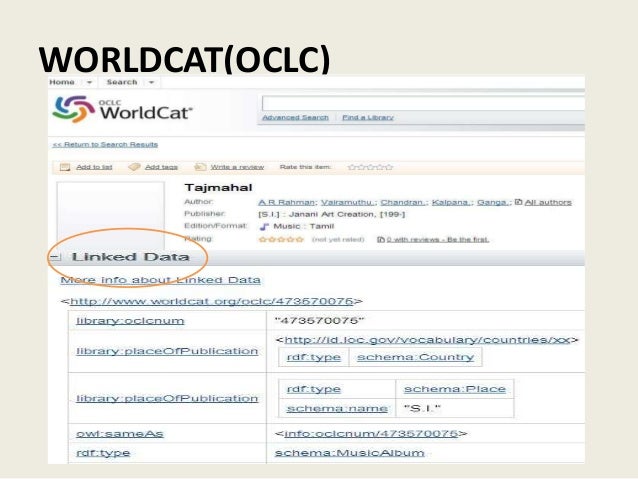Click library:oclcnum property link
Viewport: 638px width, 479px height.
[x=130, y=321]
